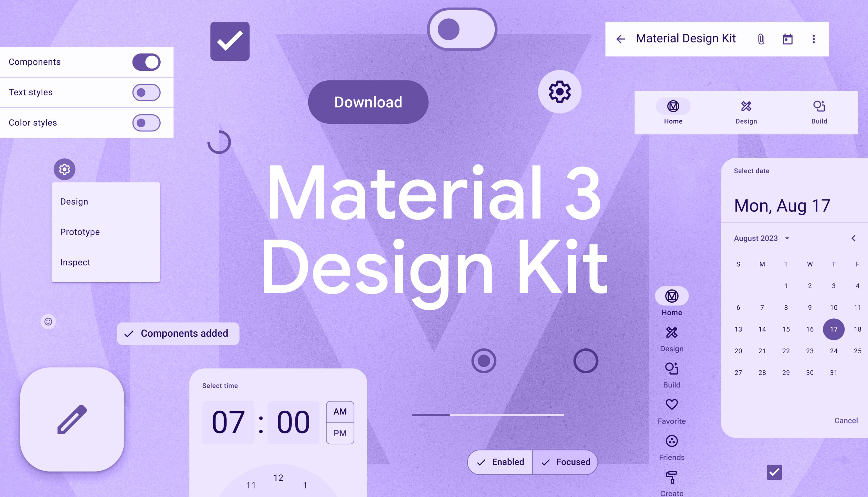This screenshot has height=497, width=868.
Task: Select the Friends icon in sidebar
Action: click(x=672, y=441)
